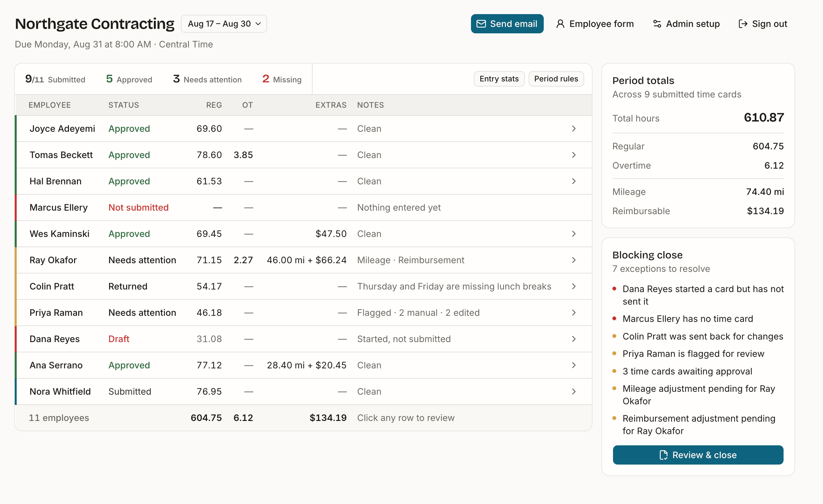823x504 pixels.
Task: Click Dana Reyes' Draft status
Action: tap(119, 339)
